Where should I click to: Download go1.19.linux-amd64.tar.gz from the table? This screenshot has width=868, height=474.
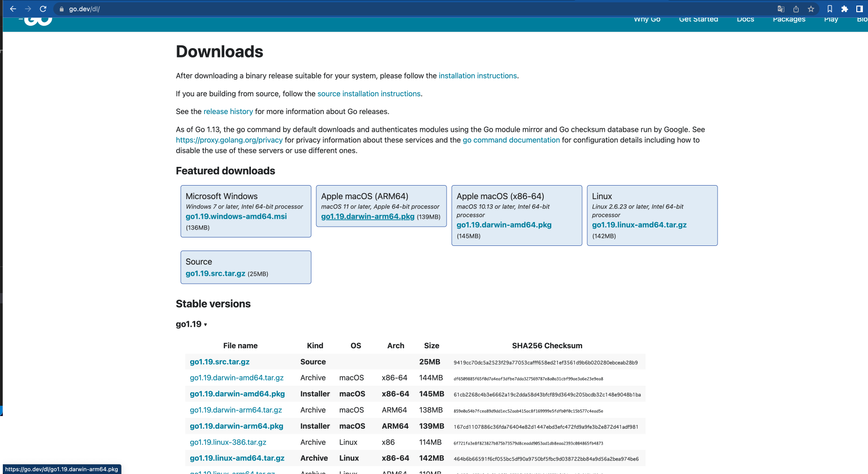(237, 458)
